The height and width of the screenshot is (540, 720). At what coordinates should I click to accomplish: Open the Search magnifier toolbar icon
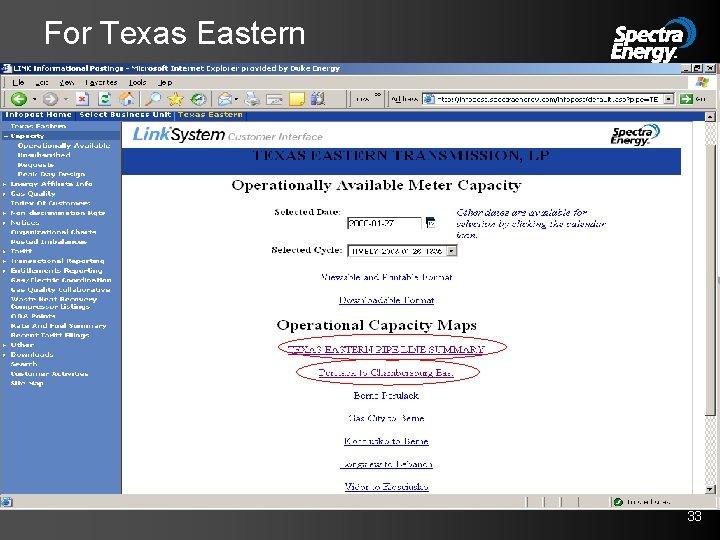(153, 99)
